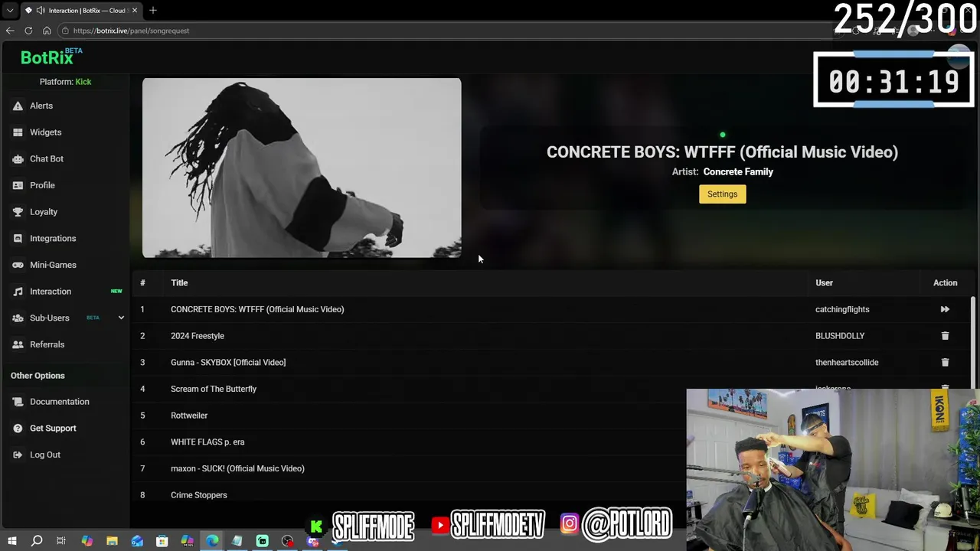Click user BLUSHDOLLY
This screenshot has height=551, width=980.
[x=840, y=336]
